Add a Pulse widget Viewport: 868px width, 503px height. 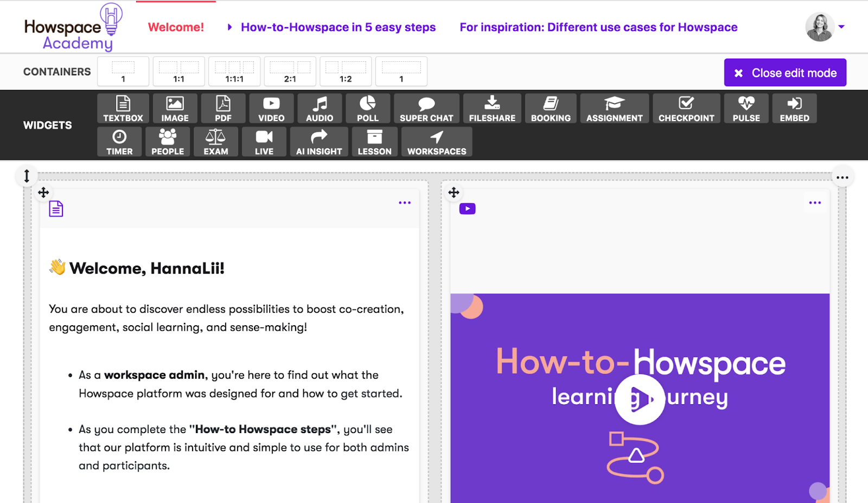746,108
